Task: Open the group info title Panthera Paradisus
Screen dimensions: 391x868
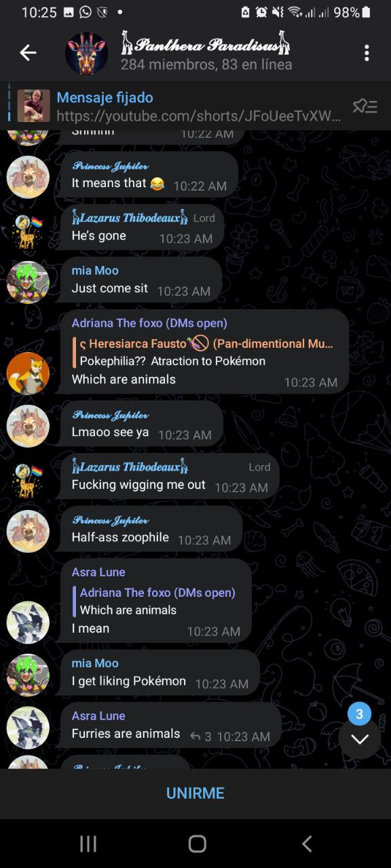Action: point(206,45)
